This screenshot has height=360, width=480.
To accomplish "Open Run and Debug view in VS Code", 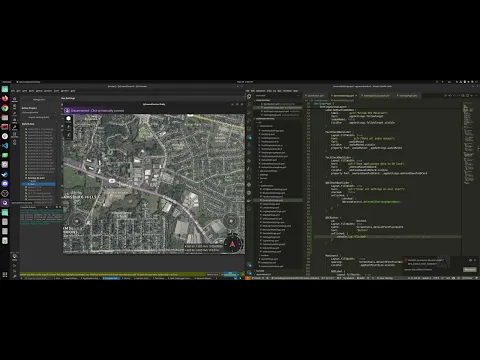I will pos(249,121).
